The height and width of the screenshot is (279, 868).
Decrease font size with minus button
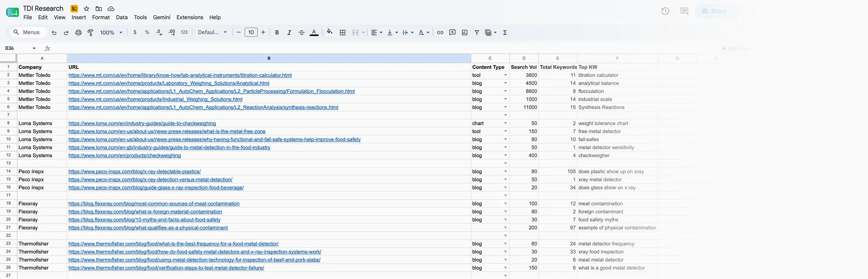point(239,32)
